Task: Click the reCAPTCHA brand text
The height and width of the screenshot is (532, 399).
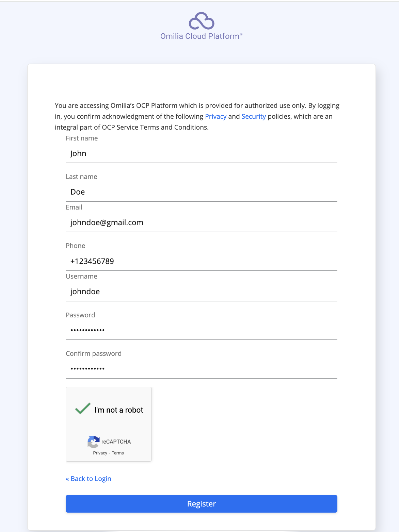Action: coord(116,442)
